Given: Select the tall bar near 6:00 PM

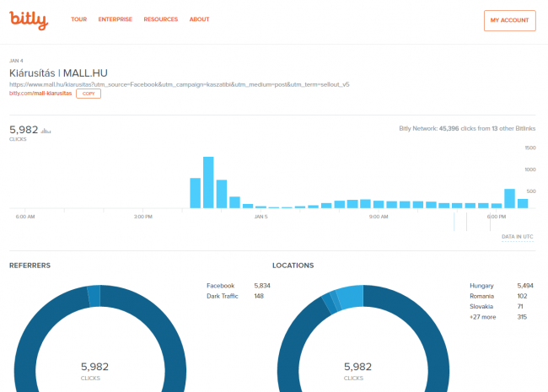Looking at the screenshot, I should [x=509, y=198].
